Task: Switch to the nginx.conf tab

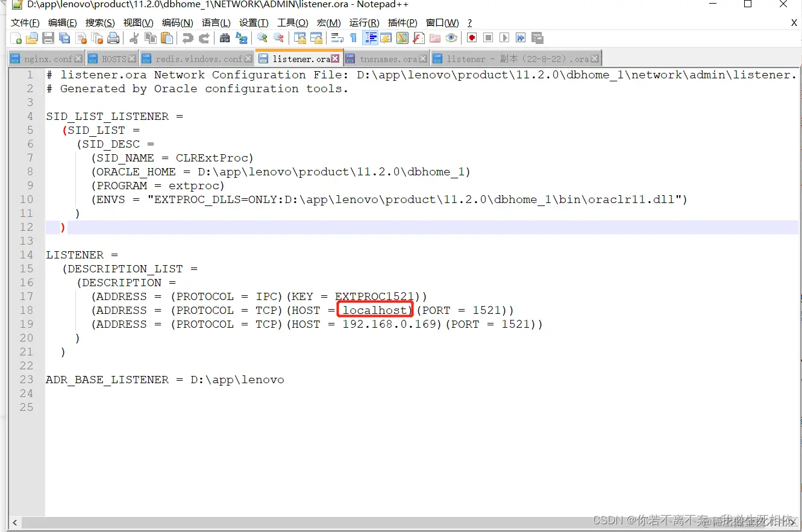Action: pos(47,59)
